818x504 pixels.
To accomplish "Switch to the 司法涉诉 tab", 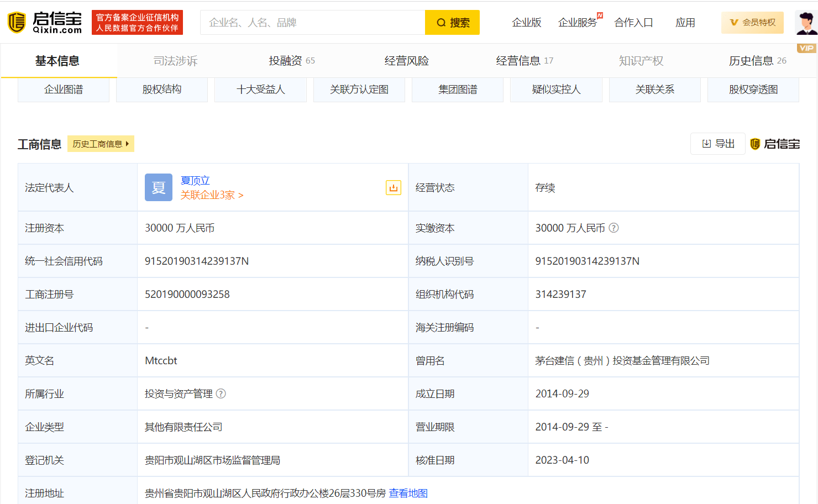I will click(x=176, y=61).
